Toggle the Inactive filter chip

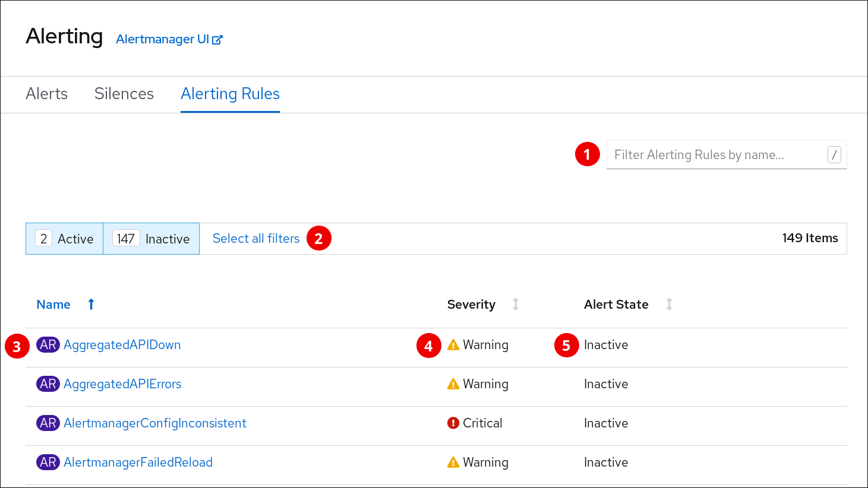[151, 239]
